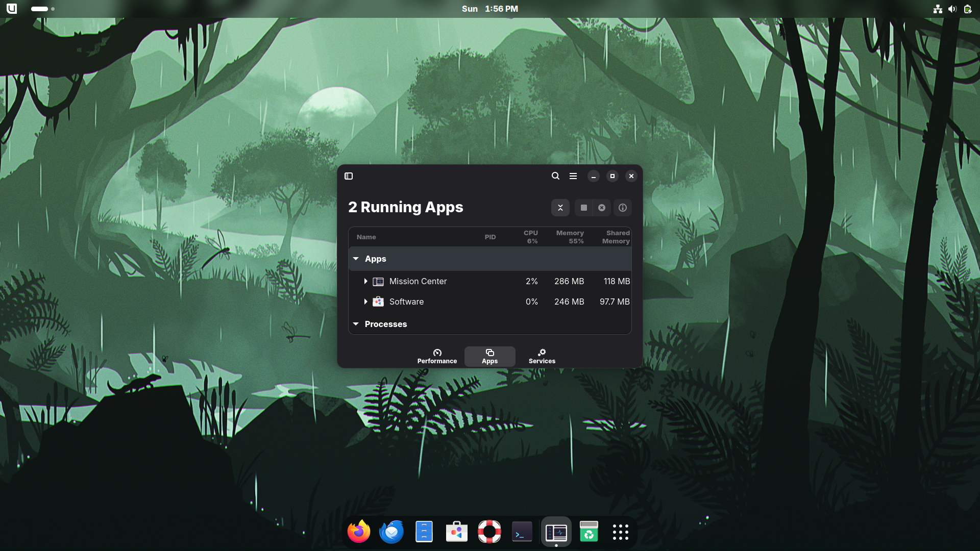This screenshot has height=551, width=980.
Task: Click the 286 MB memory value
Action: coord(569,282)
